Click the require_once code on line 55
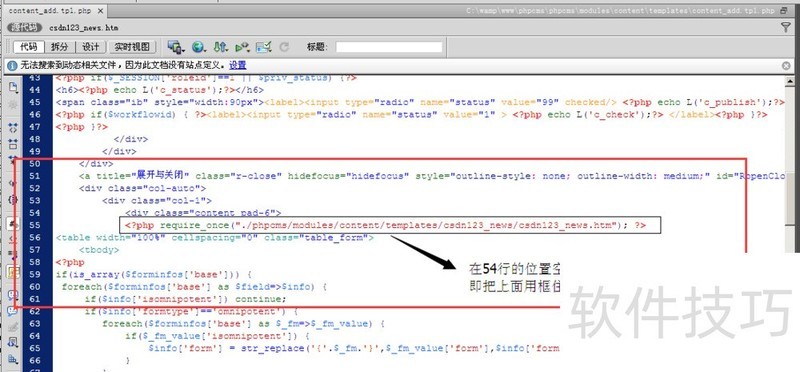Screen dimensions: 800x372 (386, 225)
